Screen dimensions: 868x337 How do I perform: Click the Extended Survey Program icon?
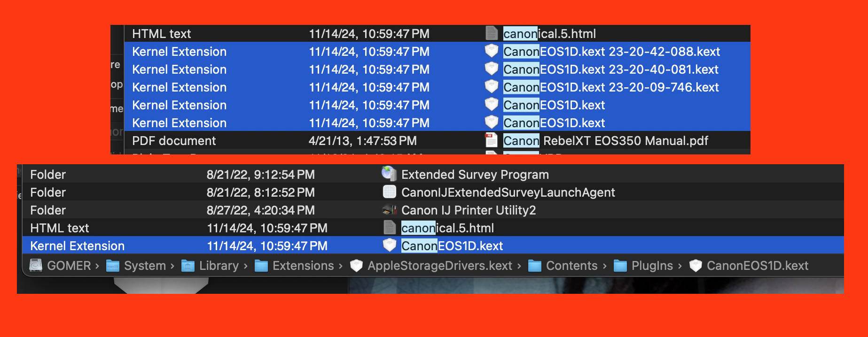click(x=389, y=174)
